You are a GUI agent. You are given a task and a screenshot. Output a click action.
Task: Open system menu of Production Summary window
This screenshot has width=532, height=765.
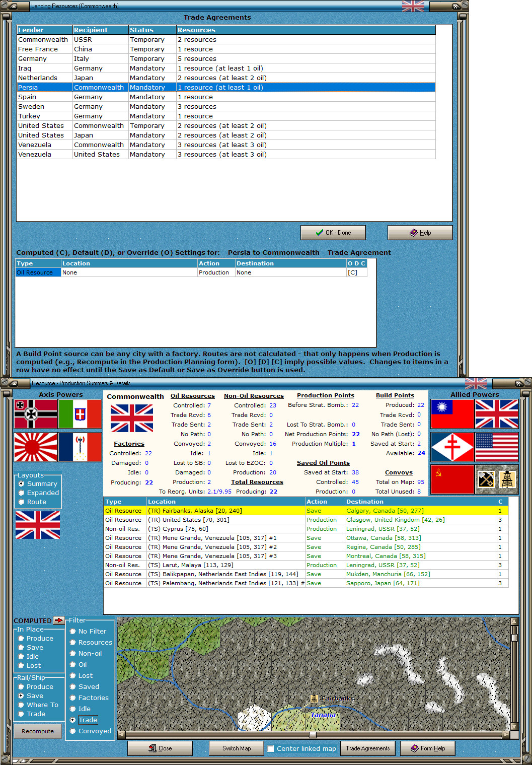click(x=15, y=383)
